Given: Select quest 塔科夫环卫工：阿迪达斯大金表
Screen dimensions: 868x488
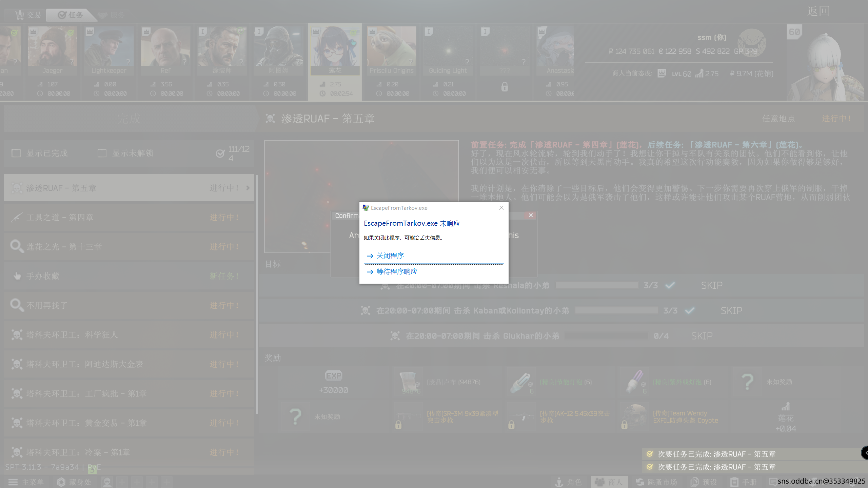Looking at the screenshot, I should 129,364.
